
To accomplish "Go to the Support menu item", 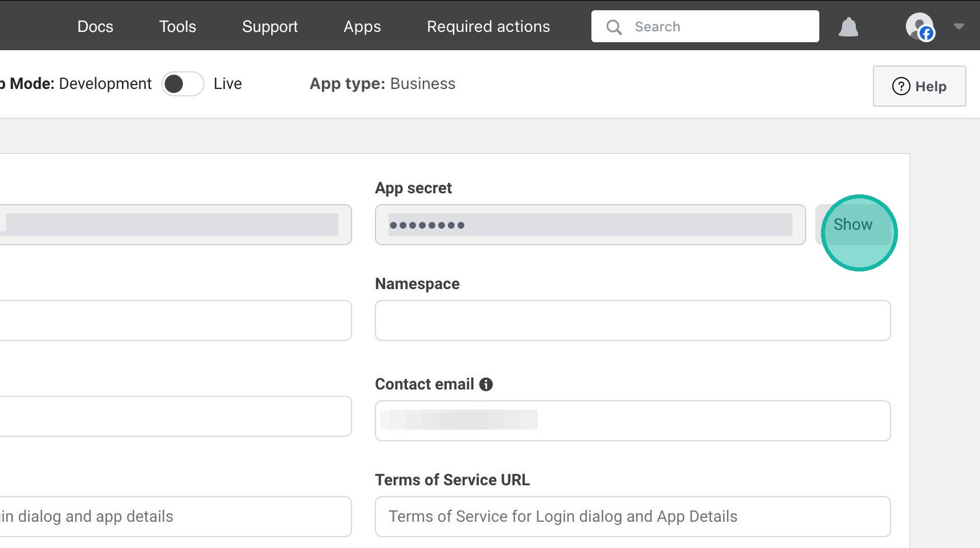I will tap(269, 27).
